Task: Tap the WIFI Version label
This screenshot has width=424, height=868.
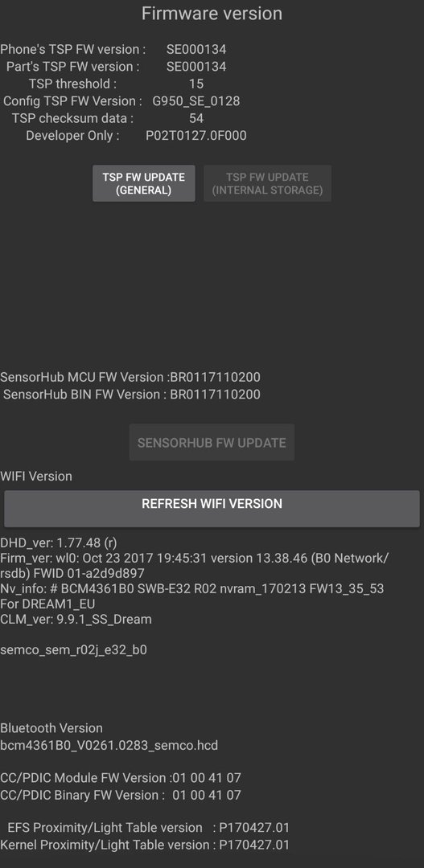Action: (36, 476)
